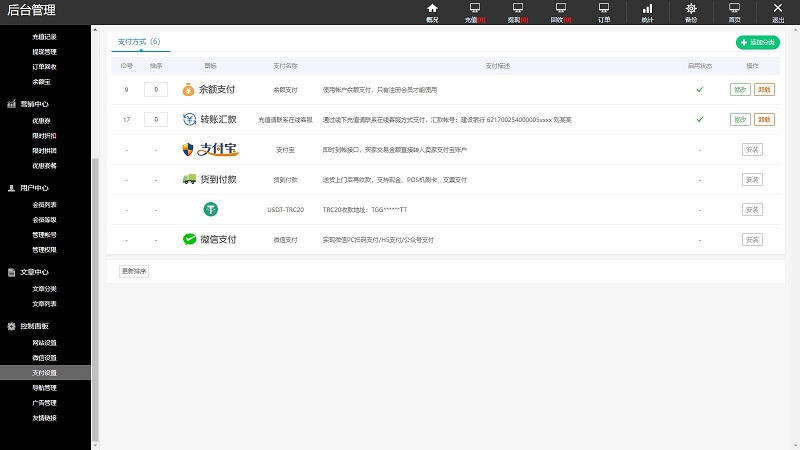
Task: Collapse the 控制面板 sidebar section
Action: coord(34,326)
